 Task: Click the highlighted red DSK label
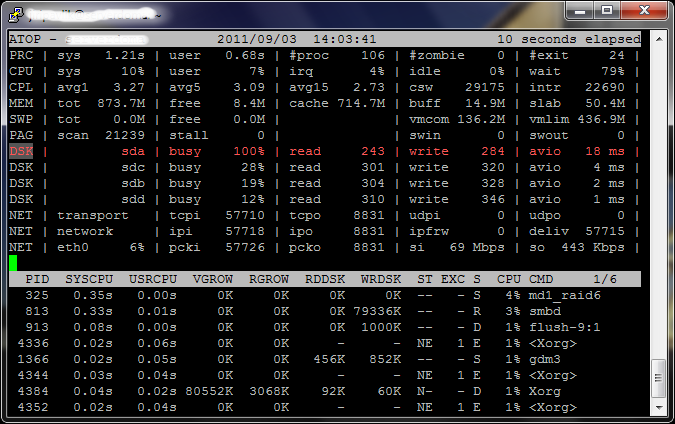[x=21, y=152]
